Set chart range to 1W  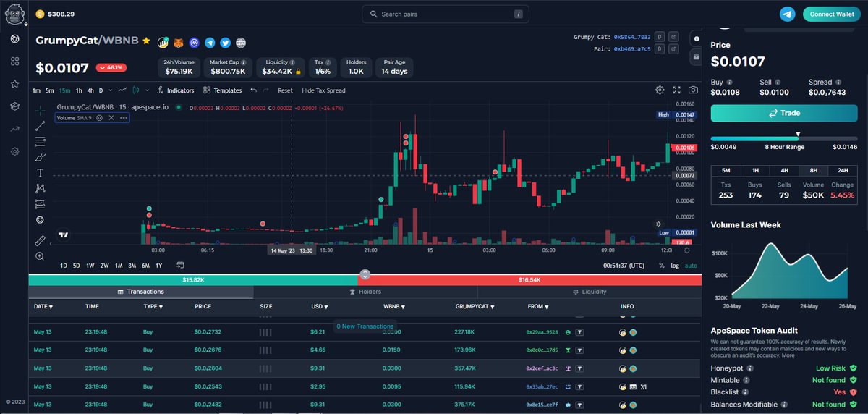90,266
